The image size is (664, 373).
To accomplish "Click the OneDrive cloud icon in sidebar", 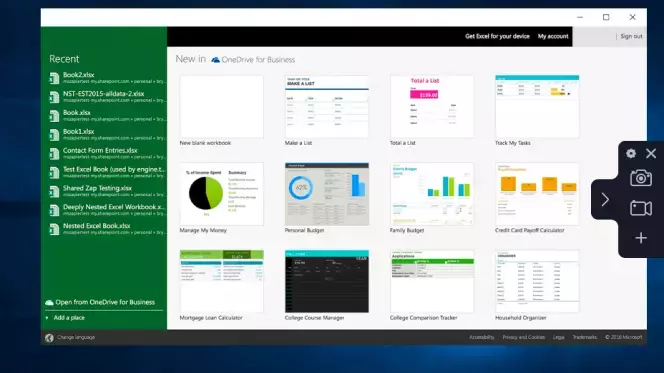I will [49, 302].
